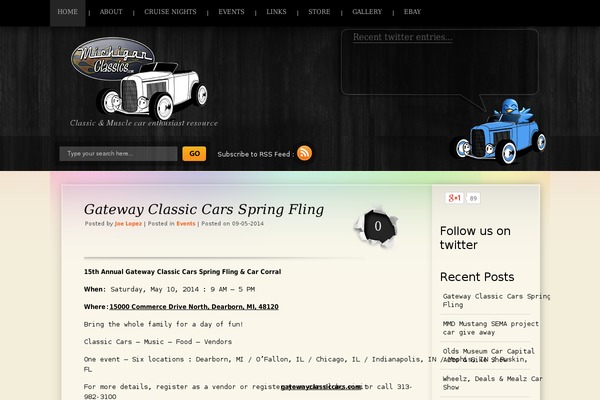Screen dimensions: 600x400
Task: Open recent post Wheelz, Deals & Mealz
Action: click(492, 383)
